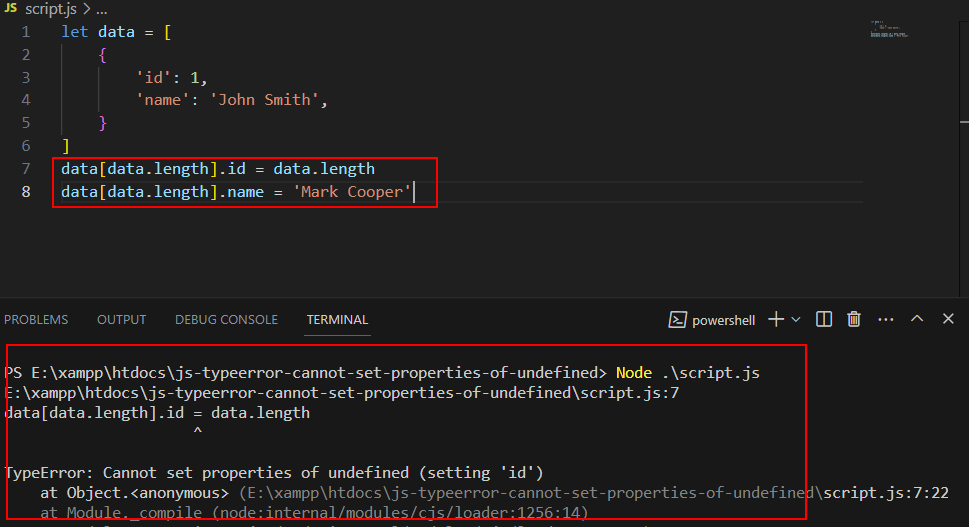Show the DEBUG CONSOLE tab
969x527 pixels.
(x=226, y=319)
